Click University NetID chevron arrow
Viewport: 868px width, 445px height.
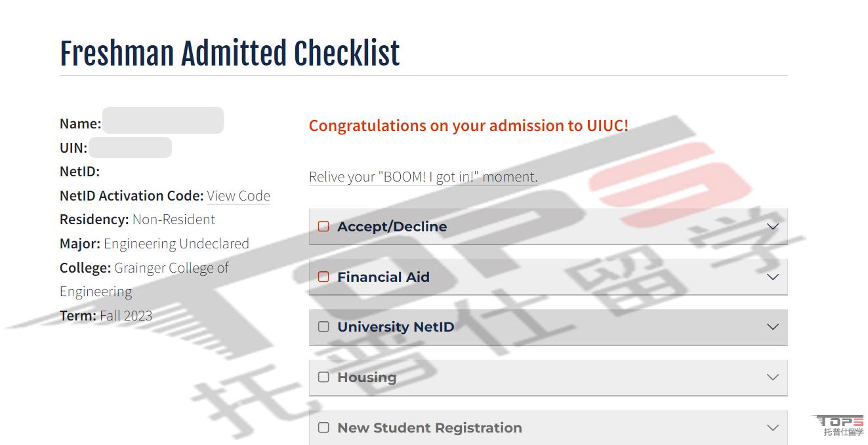coord(773,327)
